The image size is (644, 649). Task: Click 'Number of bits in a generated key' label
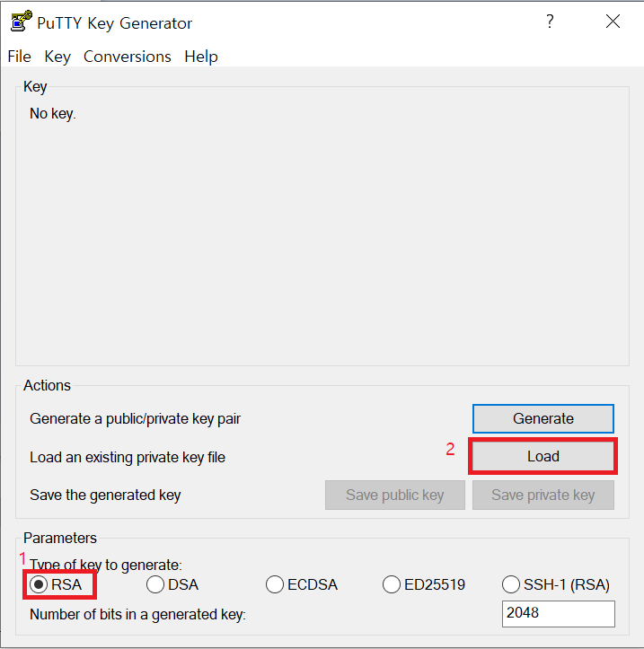click(137, 615)
